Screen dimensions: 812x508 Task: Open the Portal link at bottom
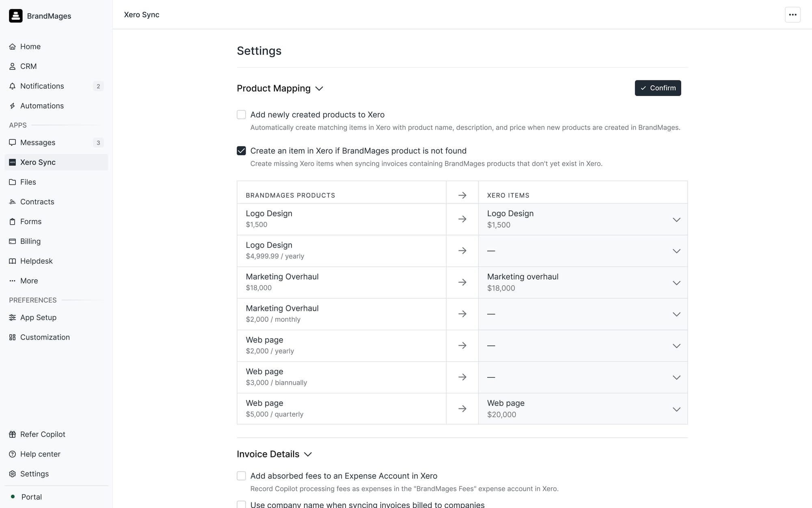(31, 497)
